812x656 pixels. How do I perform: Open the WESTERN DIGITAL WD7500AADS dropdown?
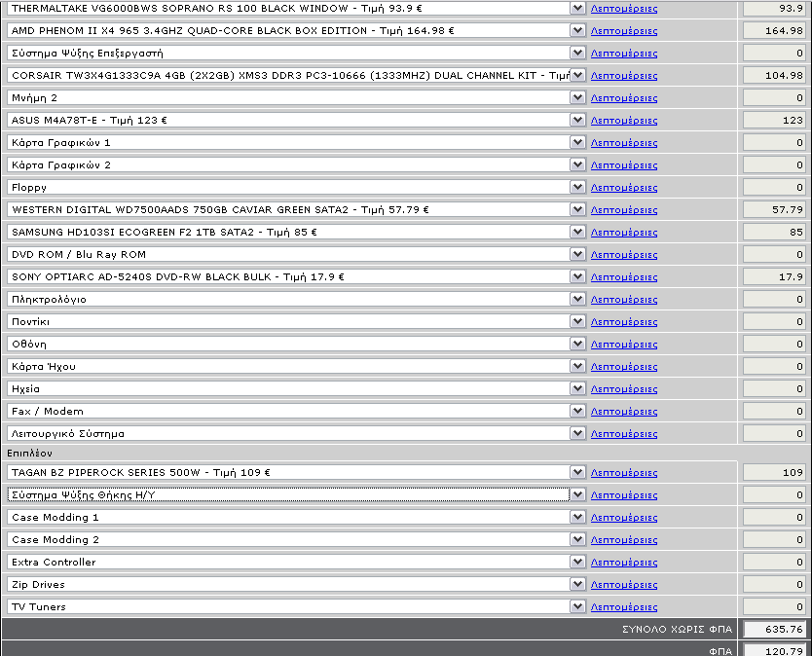(x=296, y=209)
